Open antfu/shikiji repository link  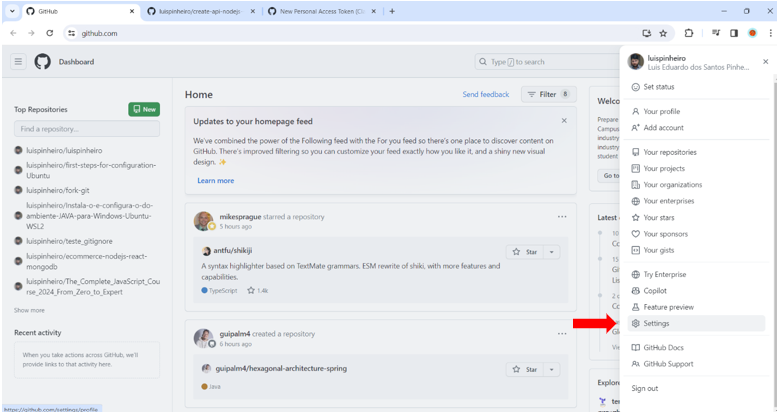(233, 251)
